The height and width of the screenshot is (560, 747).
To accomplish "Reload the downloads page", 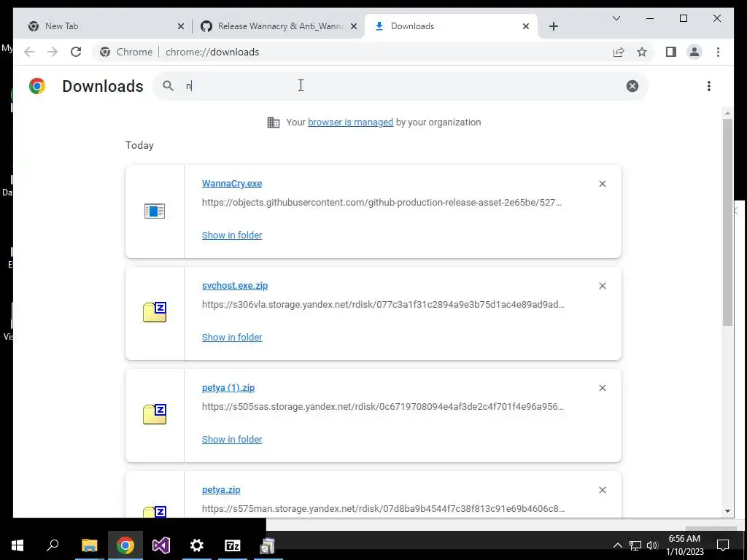I will click(76, 52).
